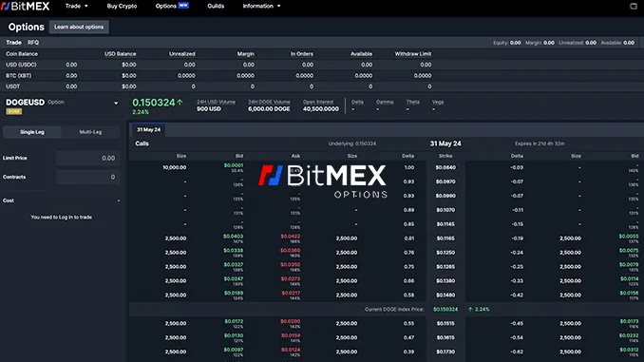Click call ask $0.0422 at strike $0.1165
The height and width of the screenshot is (362, 644).
(291, 237)
